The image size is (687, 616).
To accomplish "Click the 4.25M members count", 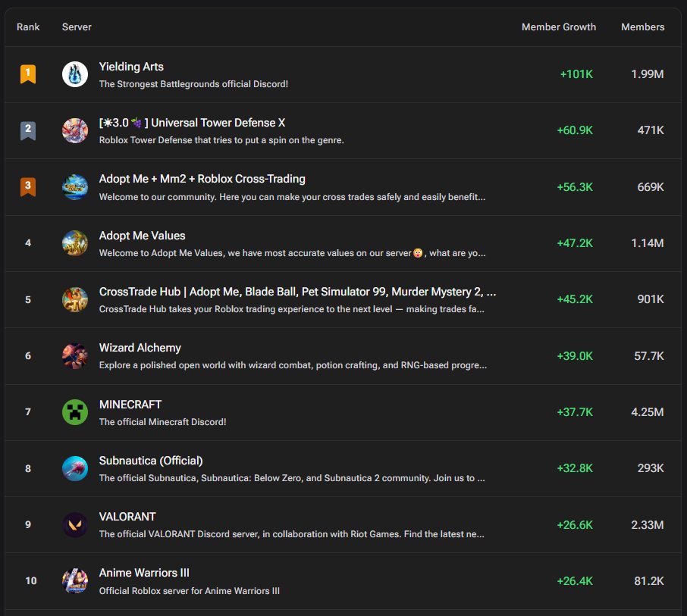I will (x=647, y=412).
